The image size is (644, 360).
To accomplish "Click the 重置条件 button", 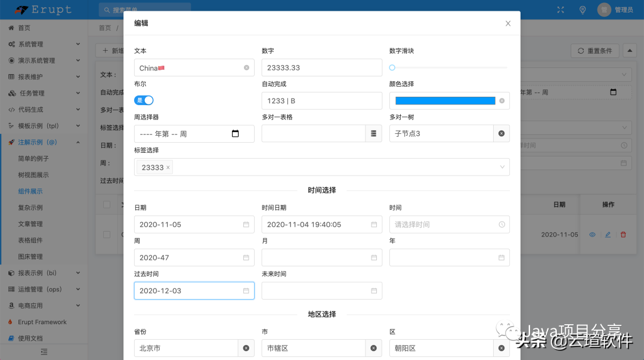I will tap(594, 50).
